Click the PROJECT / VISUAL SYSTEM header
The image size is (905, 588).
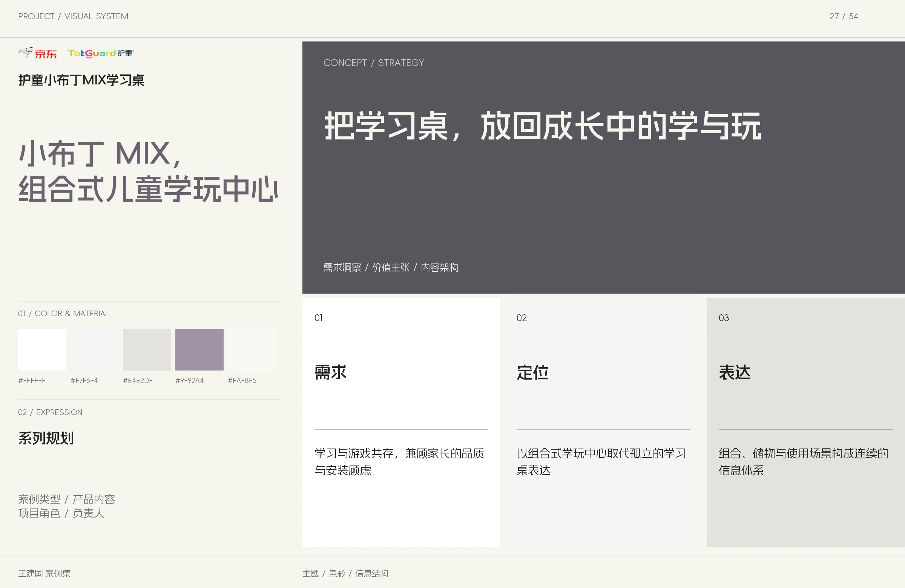[x=74, y=16]
